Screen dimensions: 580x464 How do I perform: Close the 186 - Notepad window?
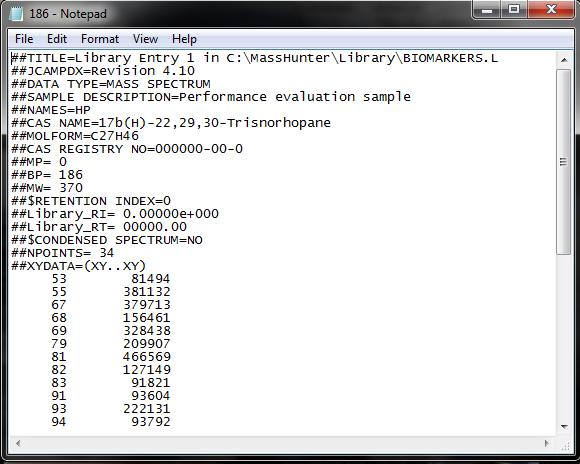click(551, 10)
